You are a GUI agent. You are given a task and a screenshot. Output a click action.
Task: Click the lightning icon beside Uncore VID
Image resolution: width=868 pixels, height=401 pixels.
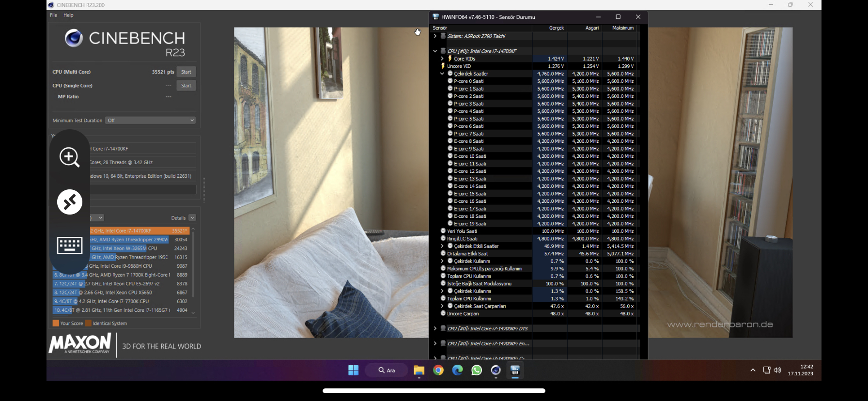pos(443,66)
